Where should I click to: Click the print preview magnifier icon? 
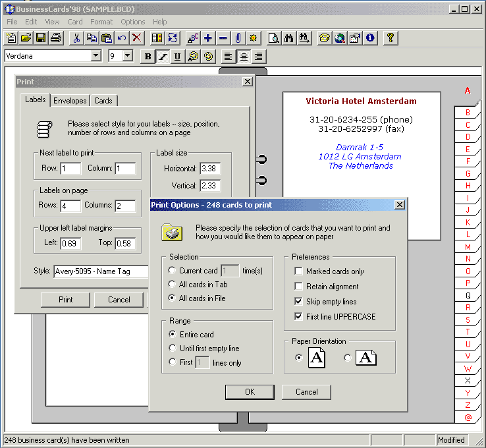[274, 38]
